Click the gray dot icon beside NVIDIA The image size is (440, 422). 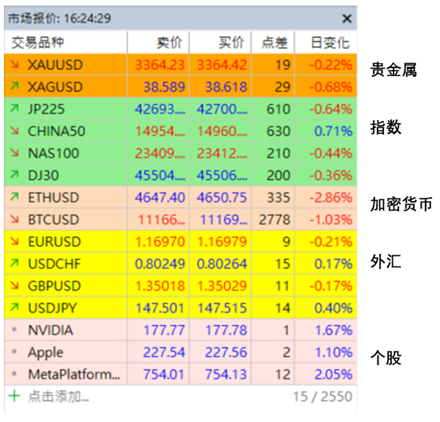click(14, 330)
